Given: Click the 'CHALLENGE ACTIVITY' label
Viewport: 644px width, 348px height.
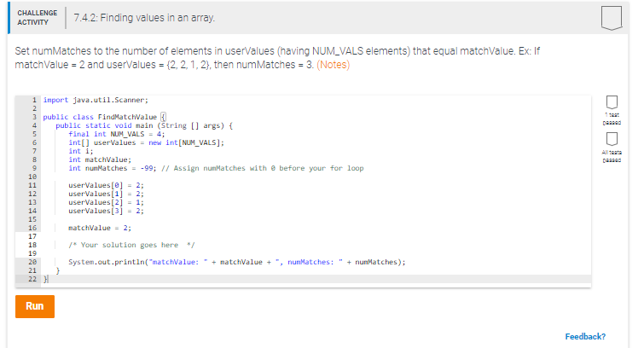Looking at the screenshot, I should (38, 18).
